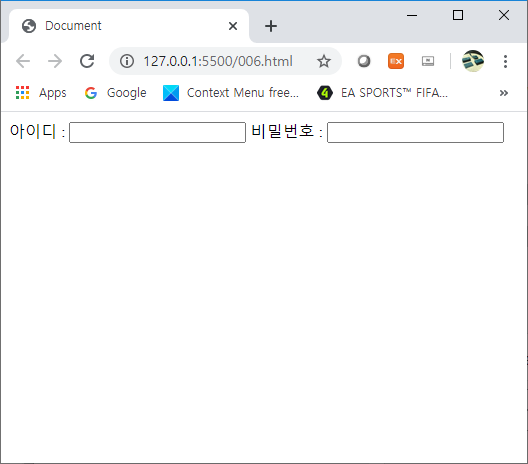Bookmark this page with the star
Screen dimensions: 528x464
[x=324, y=61]
